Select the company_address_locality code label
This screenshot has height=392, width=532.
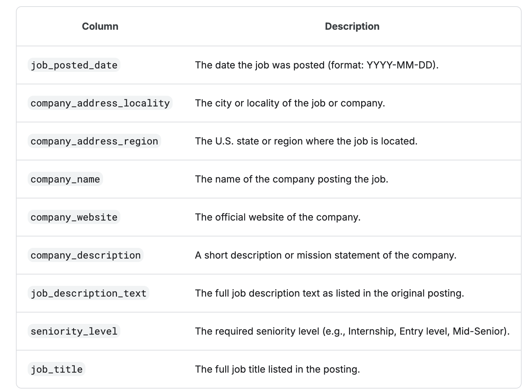(x=100, y=103)
